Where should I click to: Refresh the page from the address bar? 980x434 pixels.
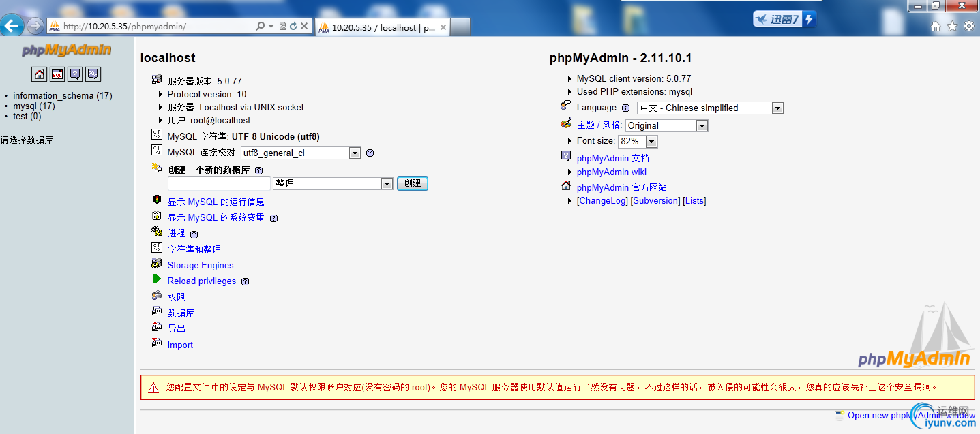coord(293,27)
